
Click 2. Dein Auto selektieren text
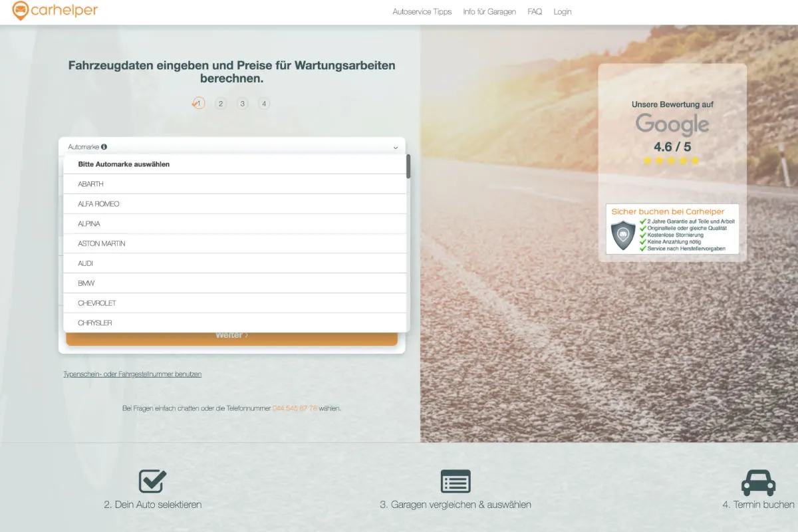coord(153,505)
